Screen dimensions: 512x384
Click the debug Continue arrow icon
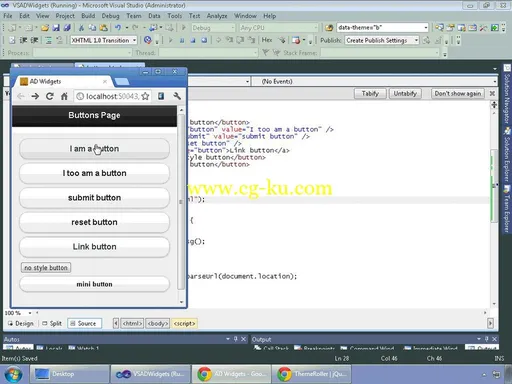coord(170,40)
